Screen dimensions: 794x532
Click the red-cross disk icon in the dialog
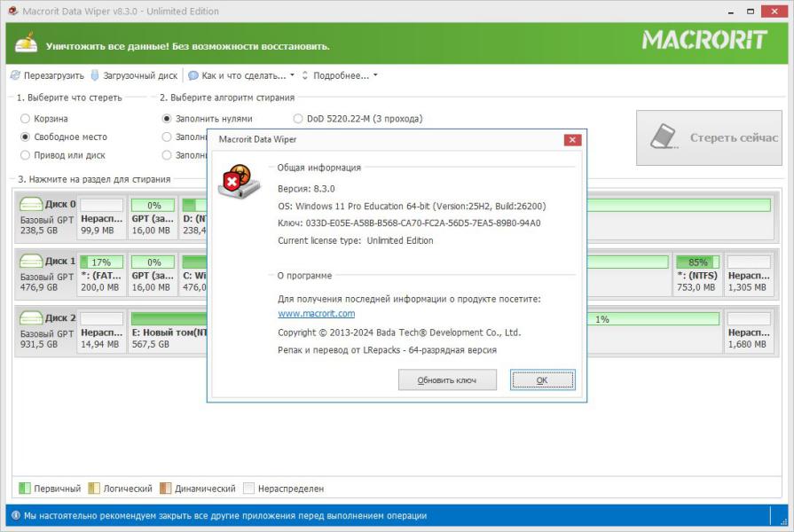[x=238, y=182]
